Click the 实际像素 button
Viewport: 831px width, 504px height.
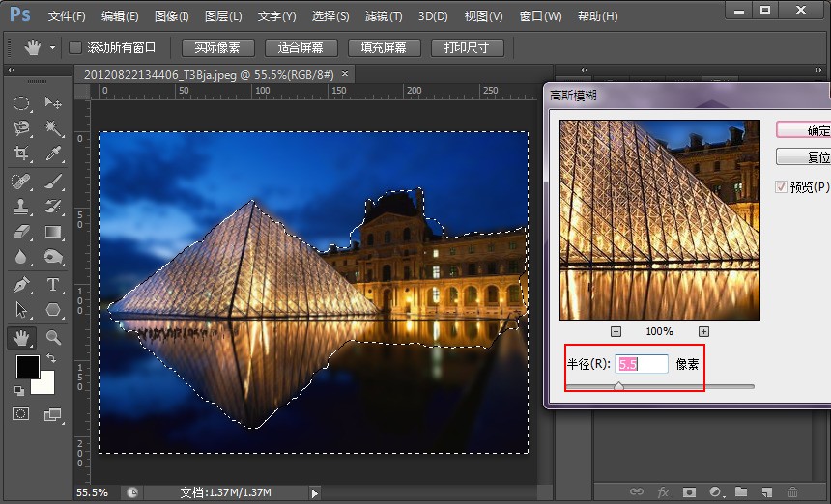(217, 47)
